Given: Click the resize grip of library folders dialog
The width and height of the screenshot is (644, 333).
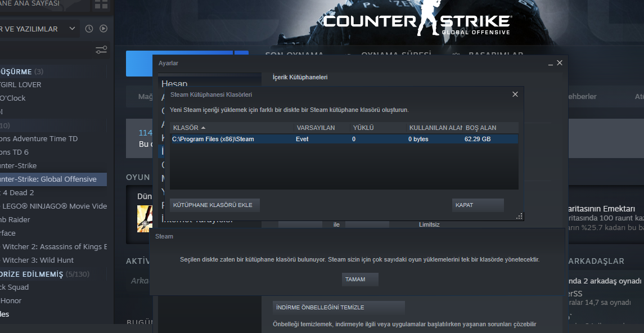Looking at the screenshot, I should pos(520,217).
